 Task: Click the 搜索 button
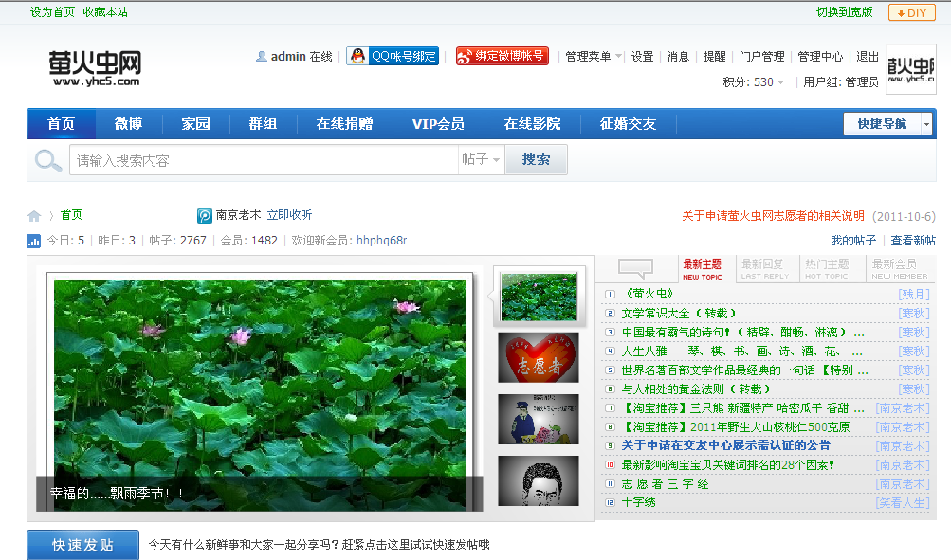pyautogui.click(x=536, y=159)
